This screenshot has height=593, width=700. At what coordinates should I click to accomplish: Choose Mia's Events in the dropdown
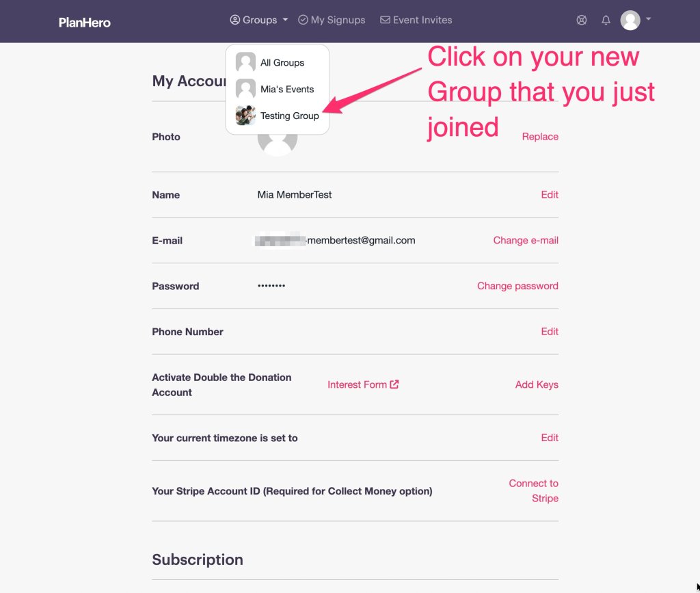(286, 89)
